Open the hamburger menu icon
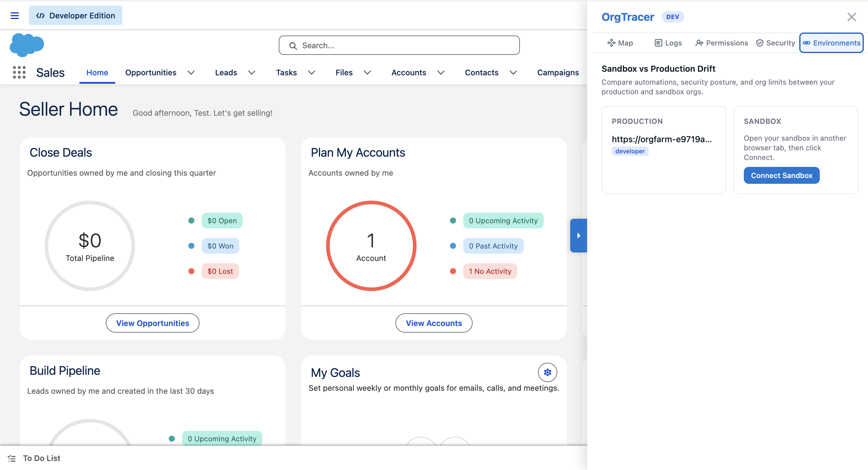Image resolution: width=868 pixels, height=470 pixels. [x=14, y=15]
